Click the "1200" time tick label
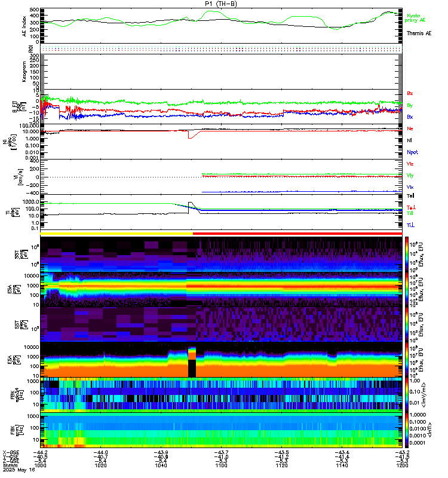This screenshot has width=448, height=478. tap(402, 465)
